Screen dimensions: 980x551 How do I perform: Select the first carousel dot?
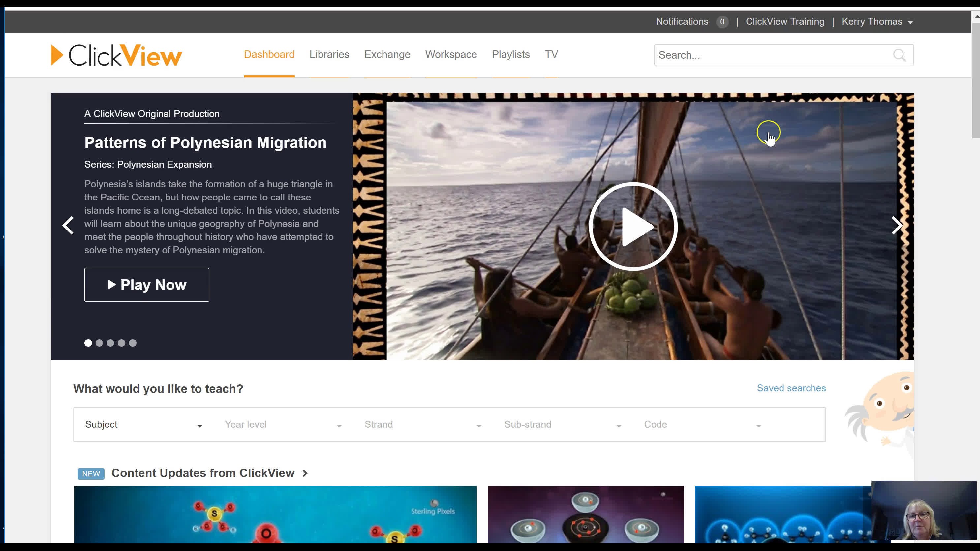coord(88,343)
